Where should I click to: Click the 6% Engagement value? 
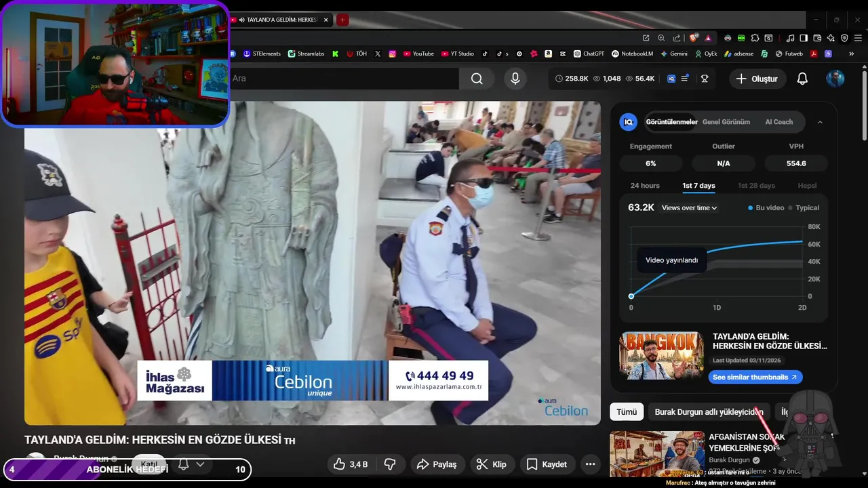click(651, 163)
